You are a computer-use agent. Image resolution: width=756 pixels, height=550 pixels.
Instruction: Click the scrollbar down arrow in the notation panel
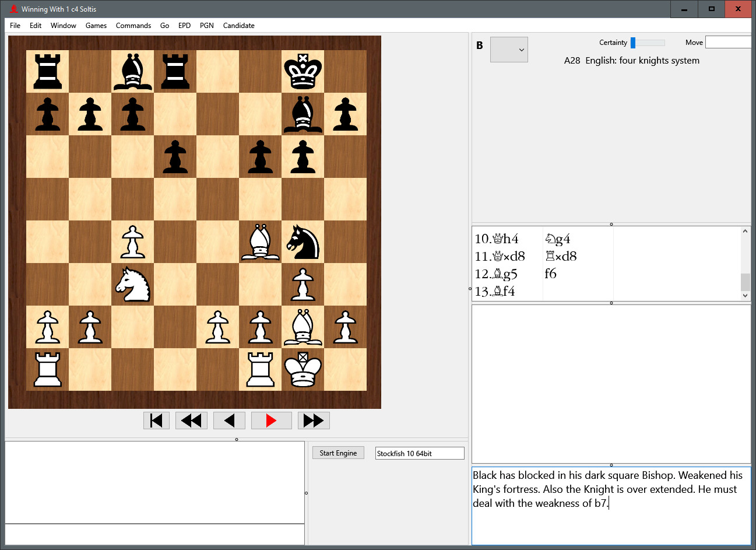pos(746,295)
